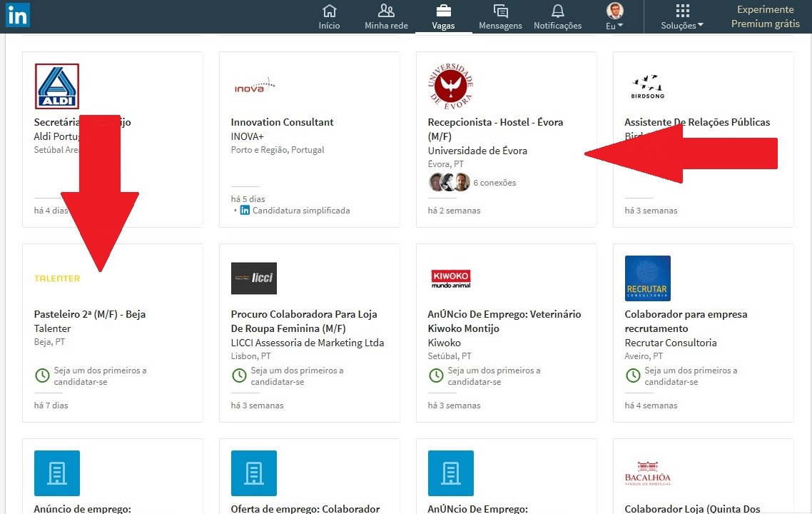Click 'há 5 dias' on INOVA+ card
This screenshot has width=812, height=514.
[248, 199]
